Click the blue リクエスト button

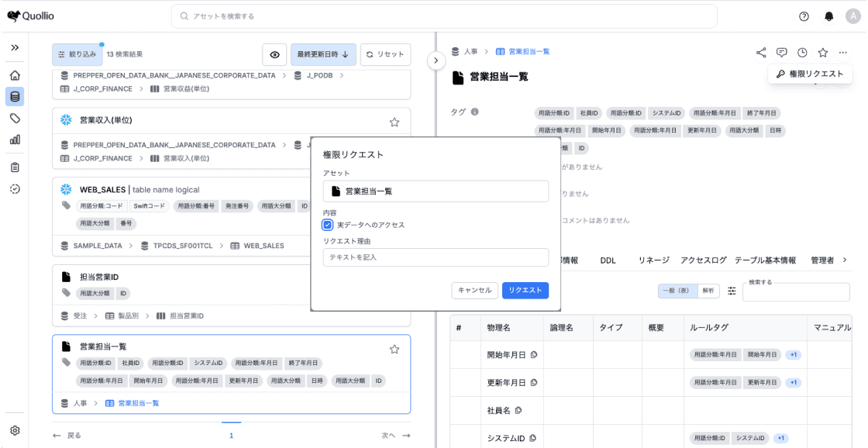[x=525, y=290]
